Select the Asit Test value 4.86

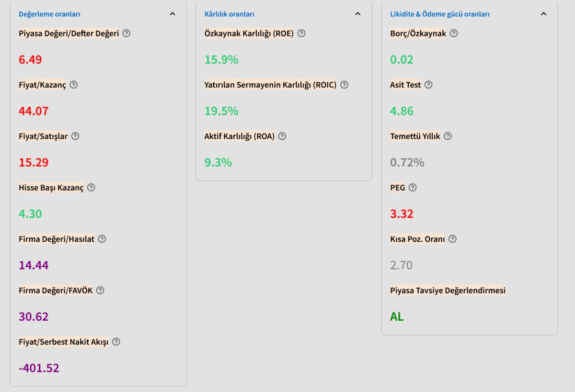(402, 111)
